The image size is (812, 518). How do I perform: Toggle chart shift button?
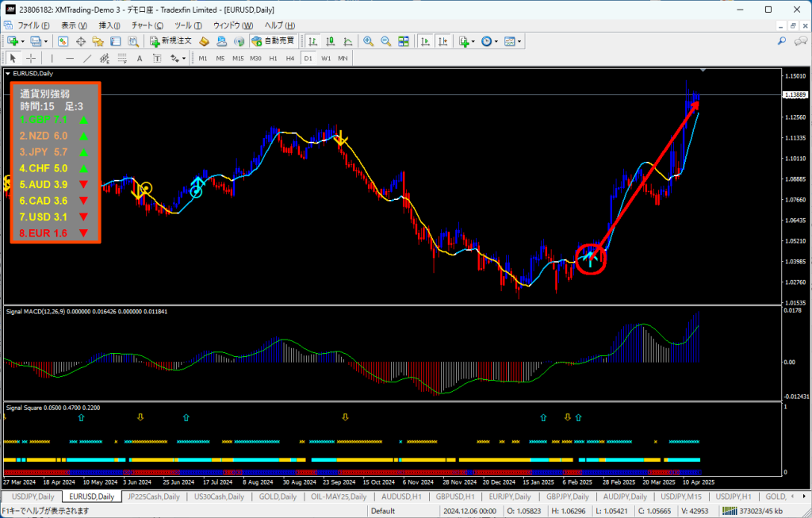442,41
